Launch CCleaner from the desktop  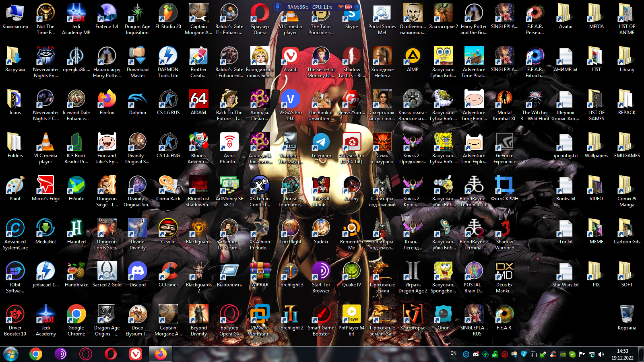coord(168,274)
